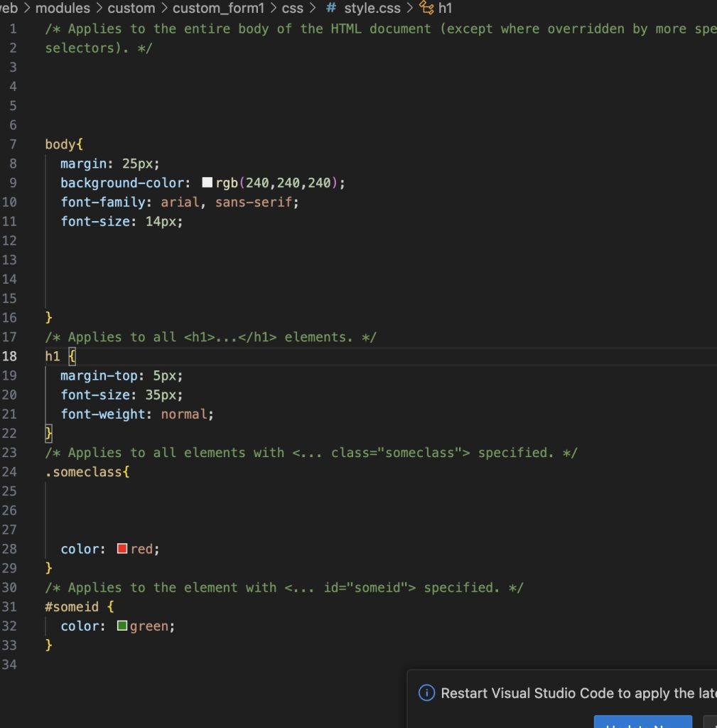Click the blue Update Now button

click(643, 722)
